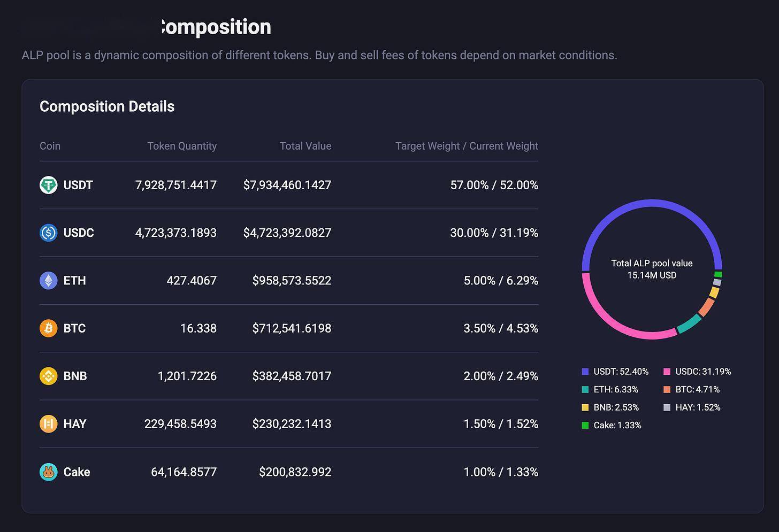
Task: Click the BNB quantity 1,201.7226
Action: 187,376
